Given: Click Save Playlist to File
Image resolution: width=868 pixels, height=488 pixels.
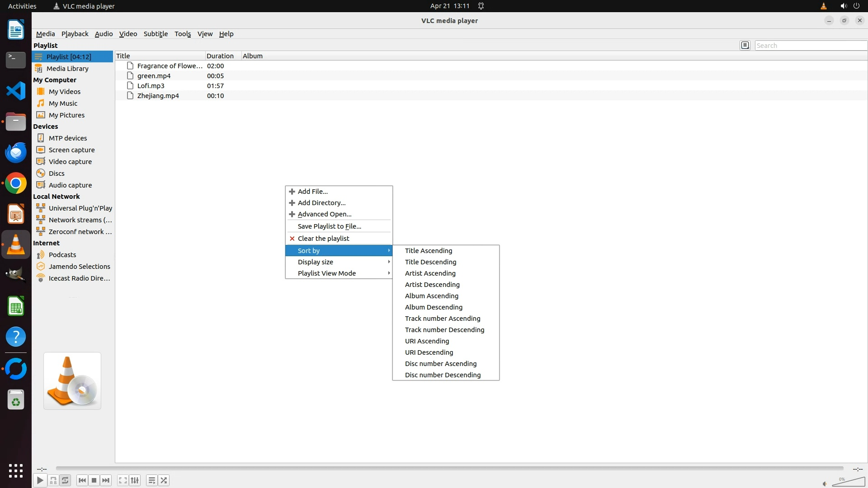Looking at the screenshot, I should point(329,226).
